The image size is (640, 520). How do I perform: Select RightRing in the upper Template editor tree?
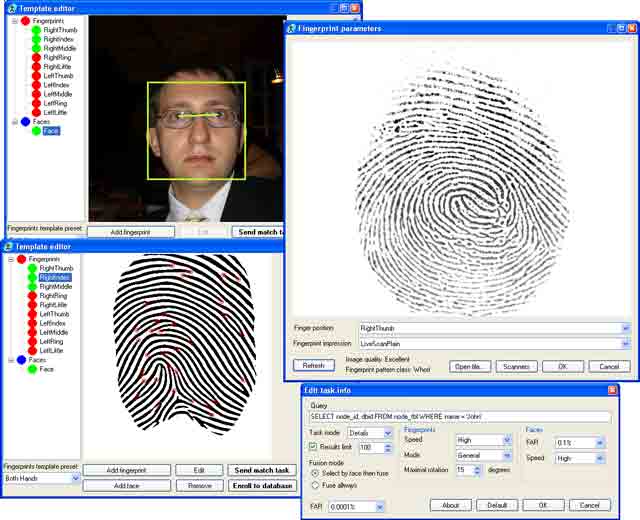point(57,58)
